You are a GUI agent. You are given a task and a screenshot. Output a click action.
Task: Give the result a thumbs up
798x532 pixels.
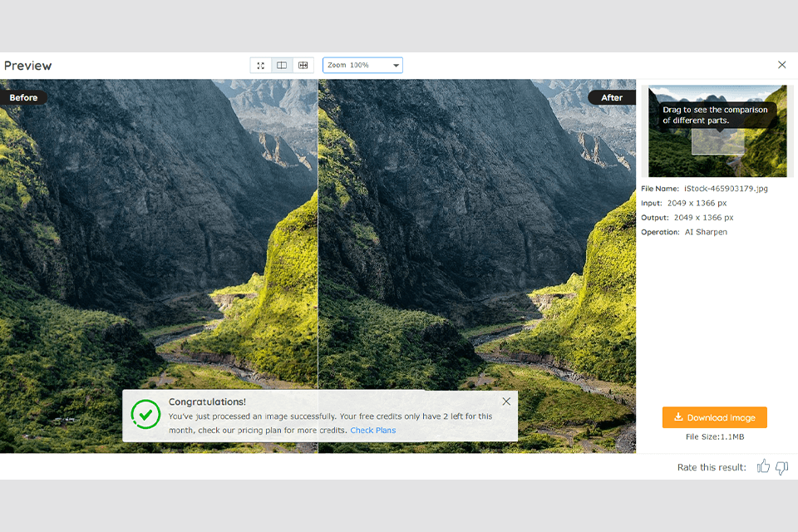point(763,467)
